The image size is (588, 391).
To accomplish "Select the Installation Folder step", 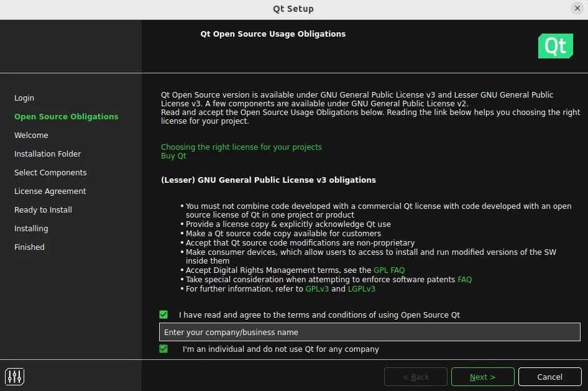I will point(47,154).
